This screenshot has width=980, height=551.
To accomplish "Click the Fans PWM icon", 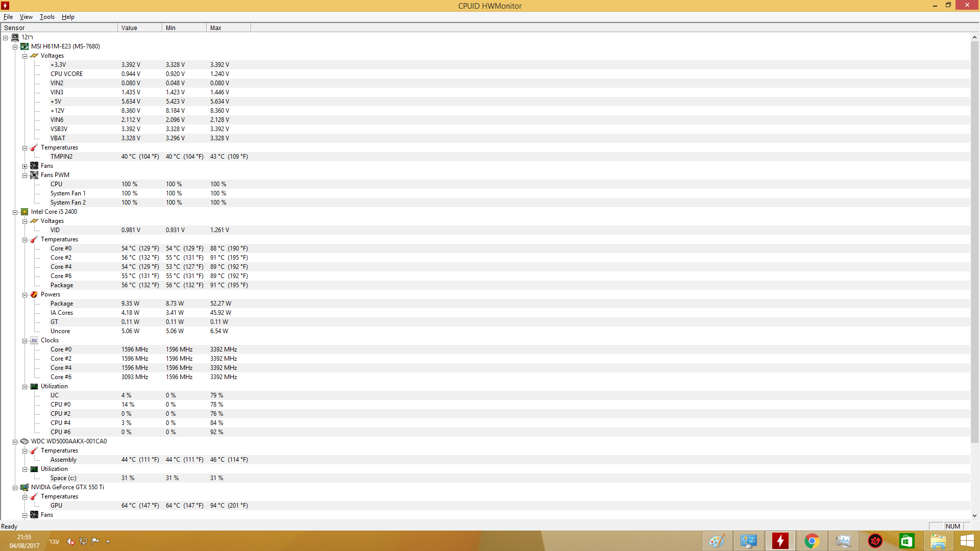I will pyautogui.click(x=34, y=175).
